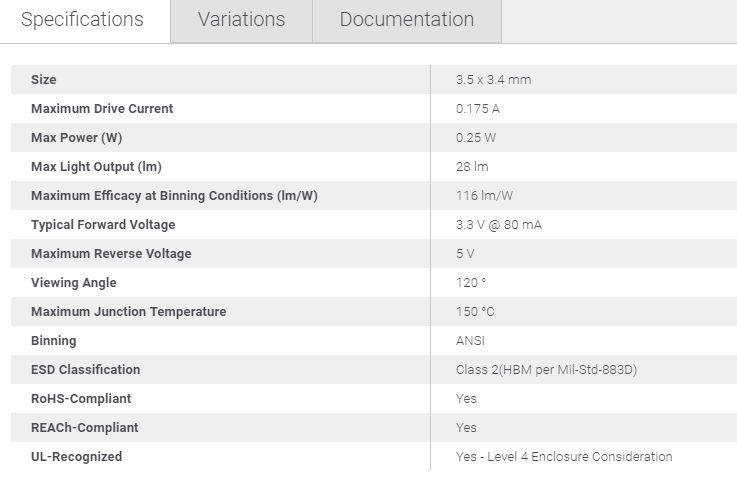Viewport: 737px width, 483px height.
Task: Open the Specifications tab
Action: coord(82,20)
